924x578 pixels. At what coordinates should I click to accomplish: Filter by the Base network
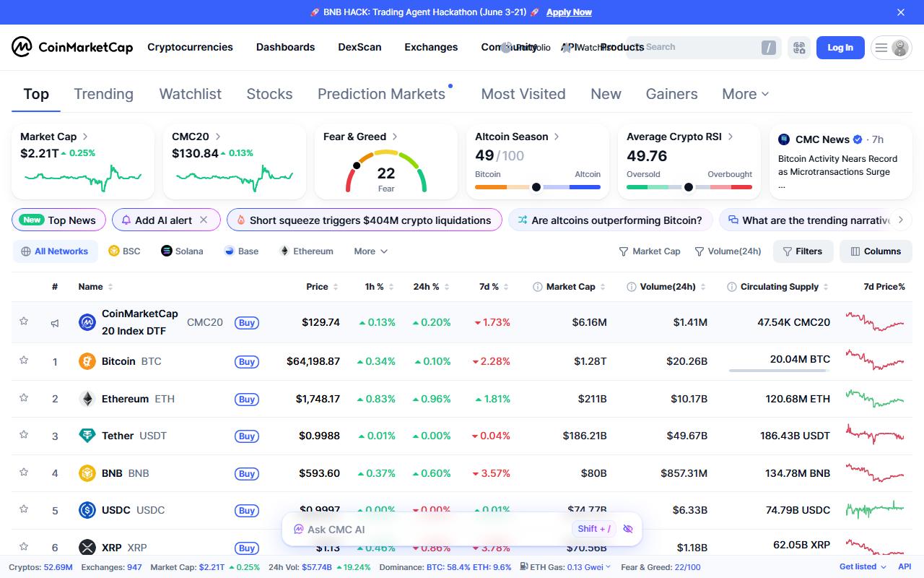241,251
